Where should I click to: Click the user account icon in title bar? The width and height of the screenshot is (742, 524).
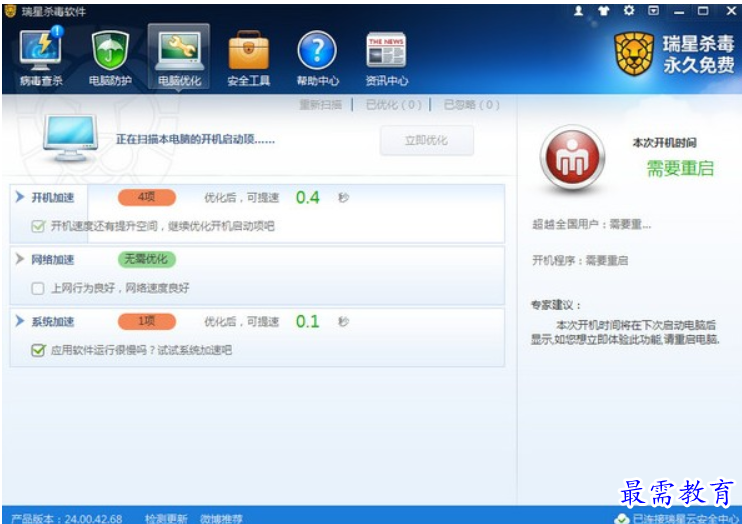click(578, 11)
